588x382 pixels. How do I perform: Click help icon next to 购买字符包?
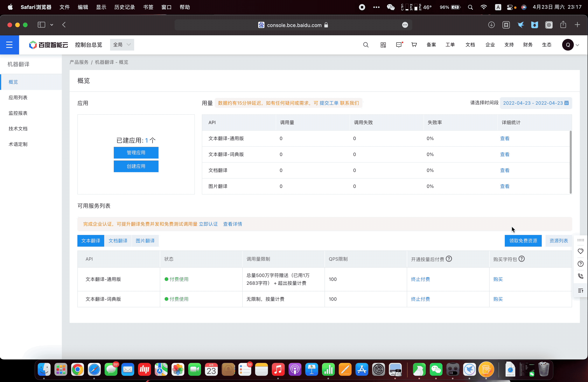point(521,259)
